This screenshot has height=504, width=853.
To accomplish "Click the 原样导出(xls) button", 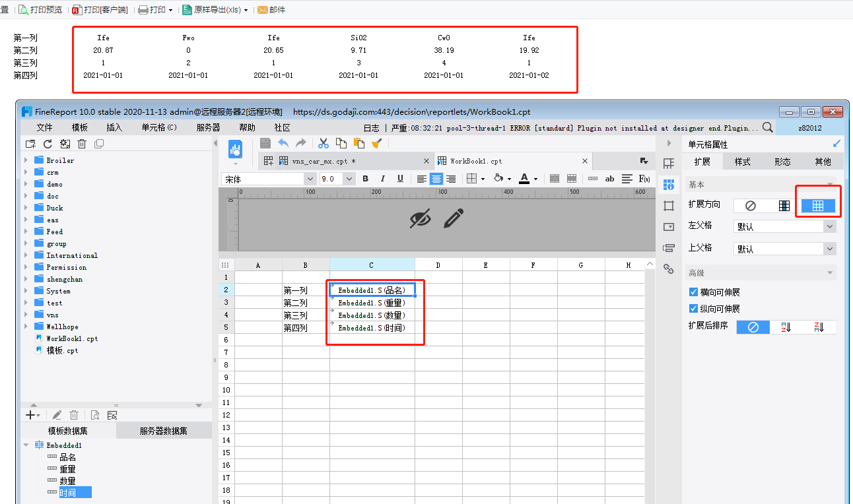I will click(215, 10).
